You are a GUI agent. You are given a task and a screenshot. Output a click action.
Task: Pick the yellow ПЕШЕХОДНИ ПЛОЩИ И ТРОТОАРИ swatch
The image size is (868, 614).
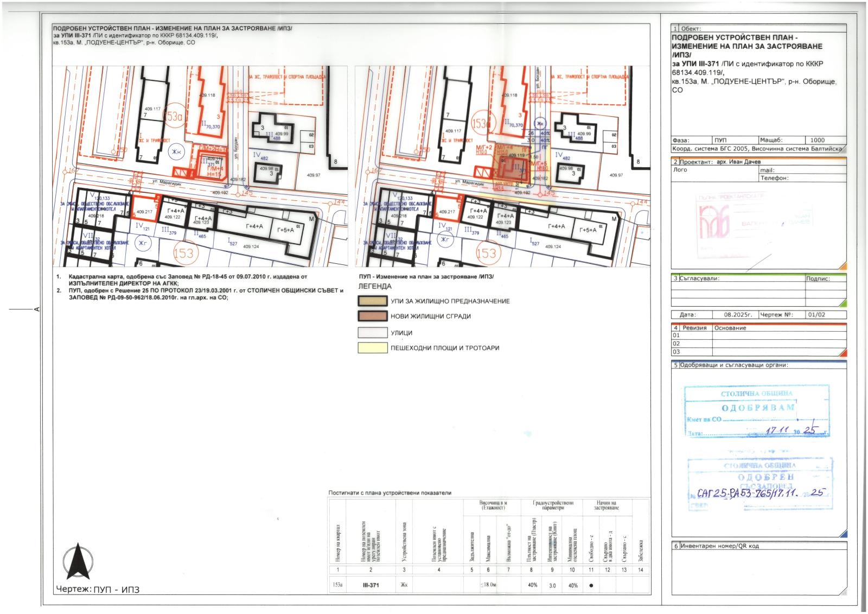click(x=372, y=348)
